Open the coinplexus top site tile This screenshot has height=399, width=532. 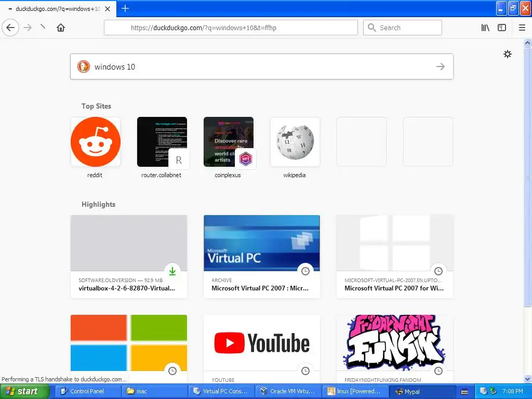click(x=229, y=142)
